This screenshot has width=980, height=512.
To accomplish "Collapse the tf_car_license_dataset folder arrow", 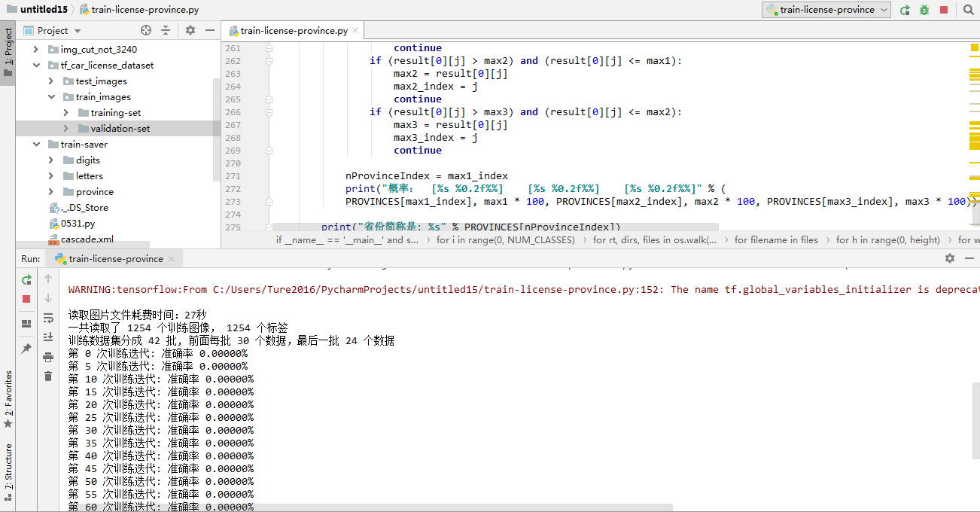I will pyautogui.click(x=36, y=66).
